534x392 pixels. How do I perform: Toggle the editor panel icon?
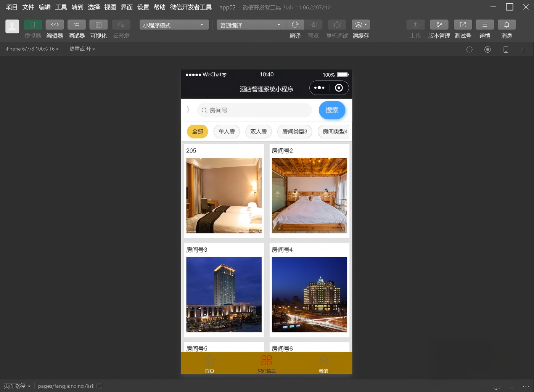pos(55,25)
